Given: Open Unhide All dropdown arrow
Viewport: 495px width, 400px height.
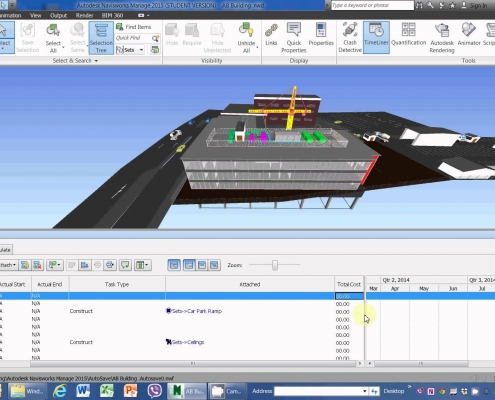Looking at the screenshot, I should [257, 47].
